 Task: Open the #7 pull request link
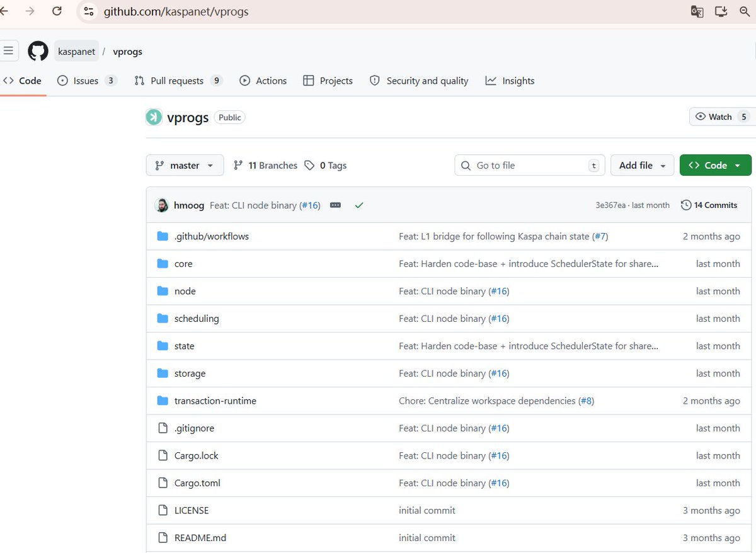point(600,236)
